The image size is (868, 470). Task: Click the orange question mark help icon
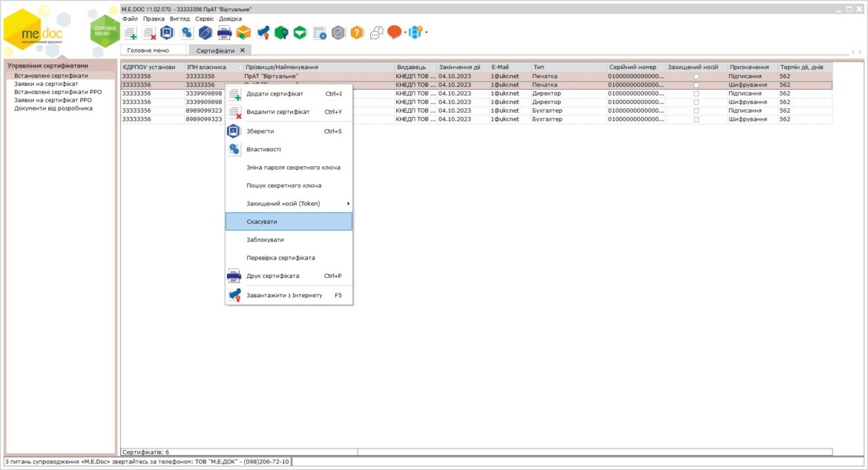coord(357,33)
